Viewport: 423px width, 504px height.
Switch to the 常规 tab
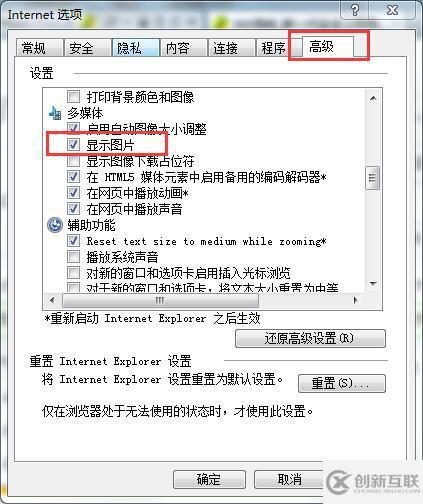pos(40,48)
